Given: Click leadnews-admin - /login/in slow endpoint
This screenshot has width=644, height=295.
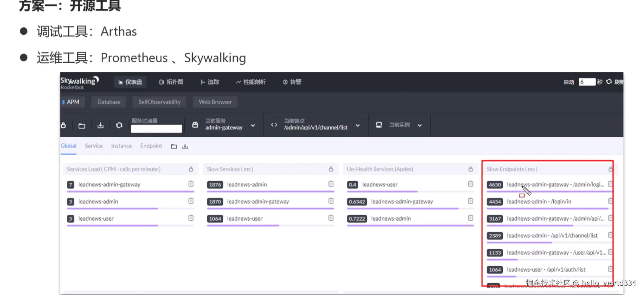Looking at the screenshot, I should [x=539, y=202].
